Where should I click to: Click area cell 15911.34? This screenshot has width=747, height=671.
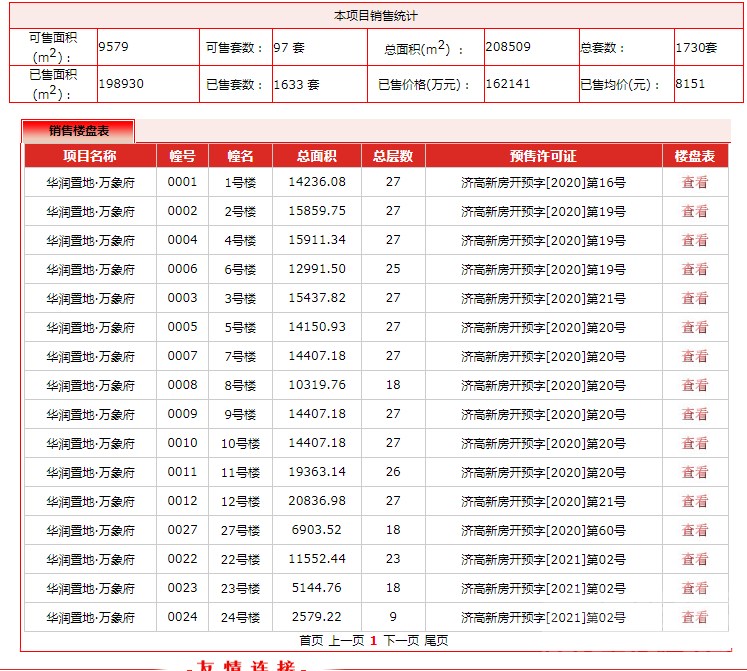(317, 240)
